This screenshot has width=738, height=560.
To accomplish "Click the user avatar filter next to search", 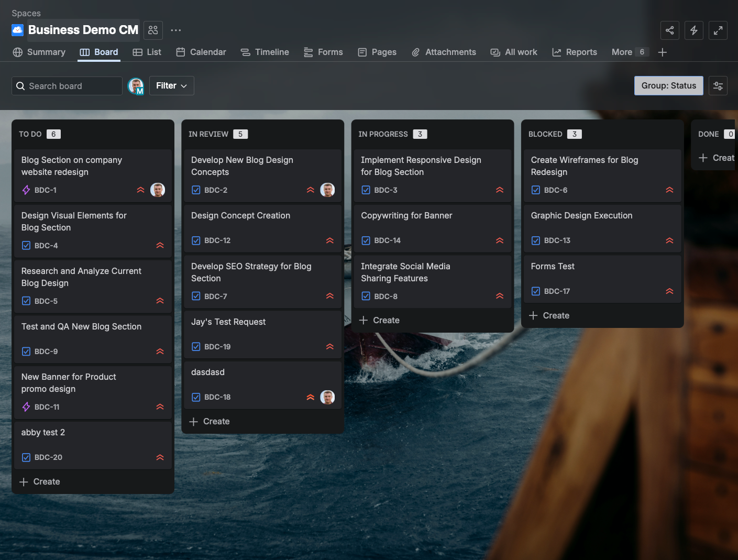I will point(136,86).
